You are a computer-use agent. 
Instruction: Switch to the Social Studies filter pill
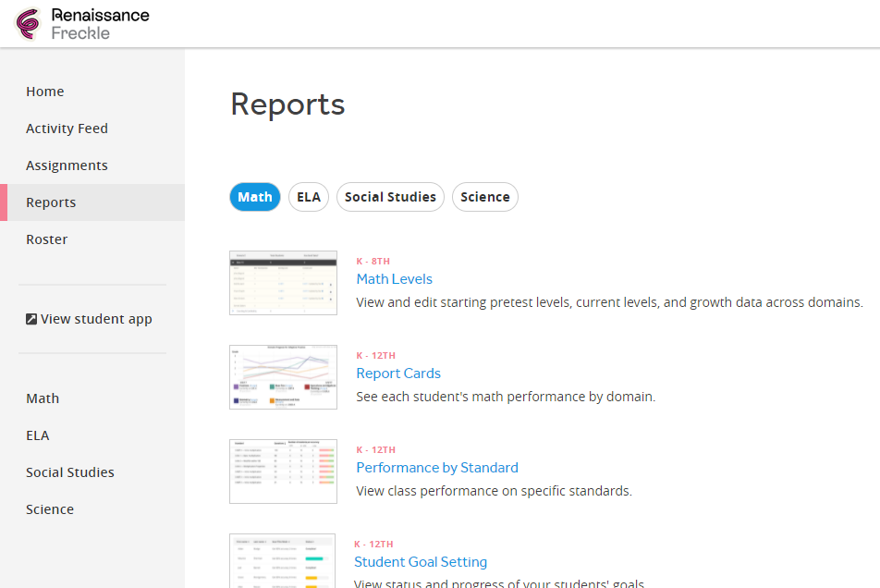[391, 197]
